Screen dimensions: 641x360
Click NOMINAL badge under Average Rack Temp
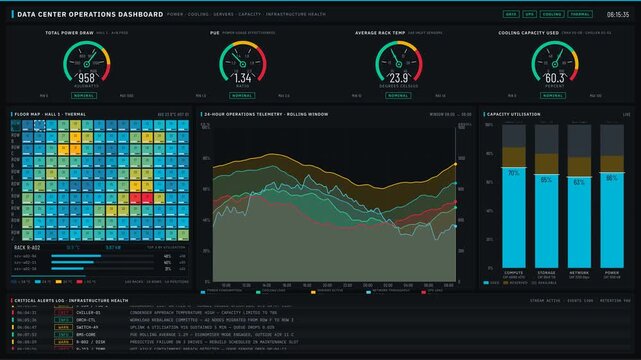[x=398, y=96]
